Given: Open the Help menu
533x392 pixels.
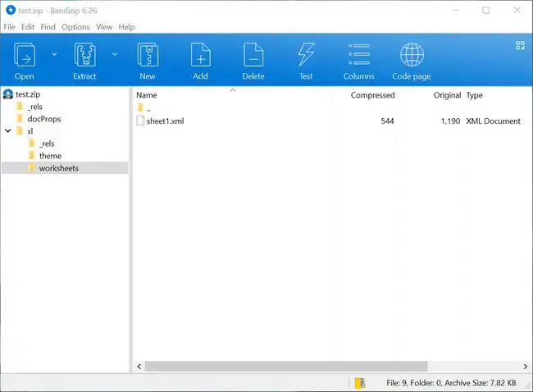Looking at the screenshot, I should 126,27.
